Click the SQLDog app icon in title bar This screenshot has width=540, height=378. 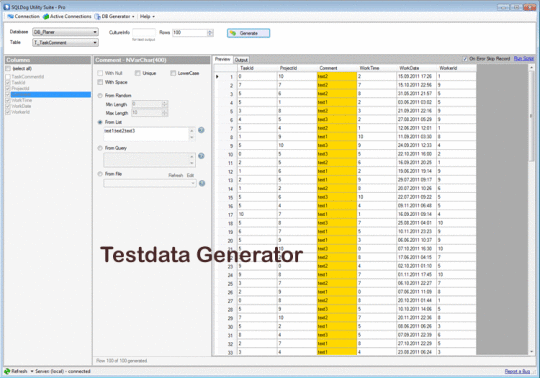click(7, 7)
